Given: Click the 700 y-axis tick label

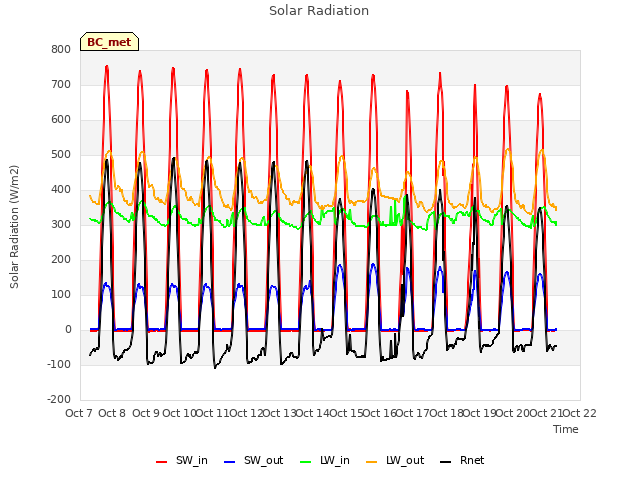Looking at the screenshot, I should pyautogui.click(x=61, y=84).
